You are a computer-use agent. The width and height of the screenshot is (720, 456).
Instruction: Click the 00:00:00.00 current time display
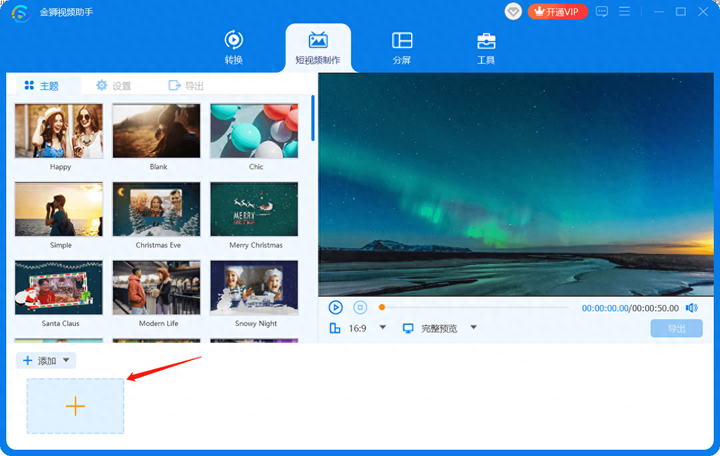coord(605,308)
